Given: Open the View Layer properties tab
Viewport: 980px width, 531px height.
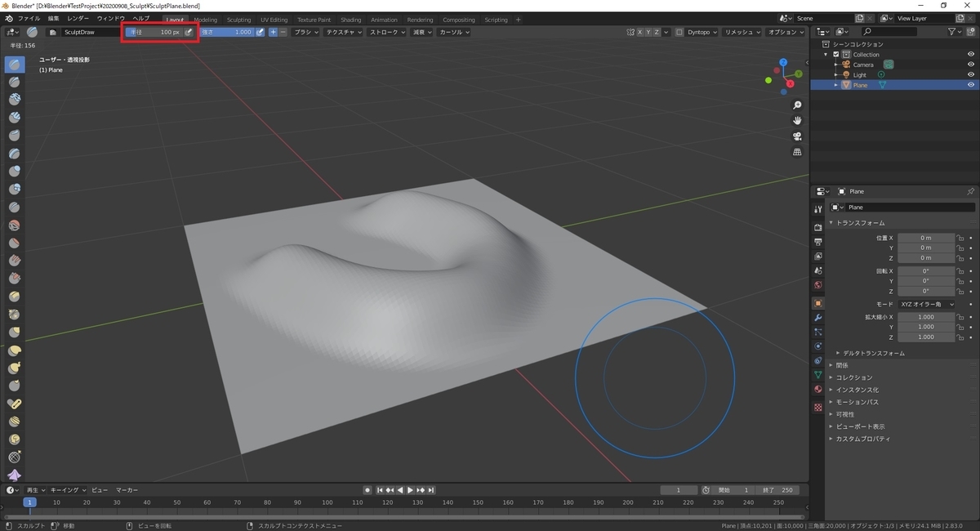Looking at the screenshot, I should (818, 257).
